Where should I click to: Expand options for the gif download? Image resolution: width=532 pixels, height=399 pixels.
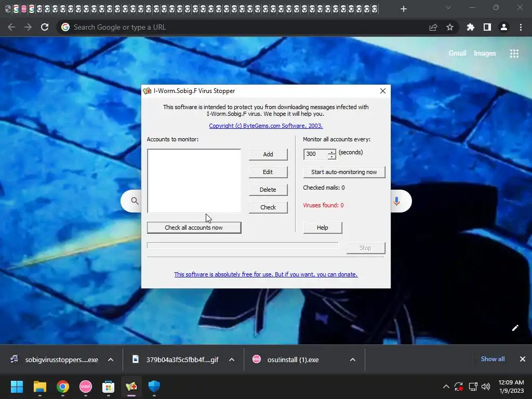tap(232, 360)
